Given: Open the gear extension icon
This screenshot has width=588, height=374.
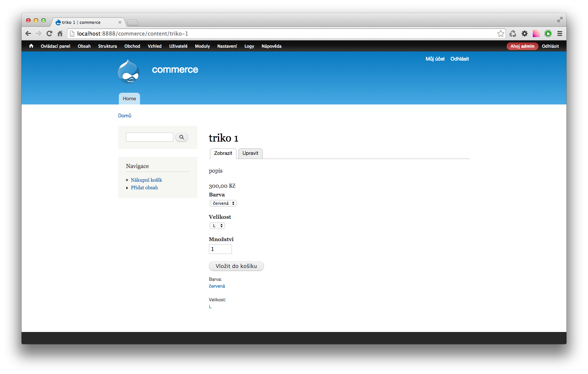Looking at the screenshot, I should (x=524, y=34).
